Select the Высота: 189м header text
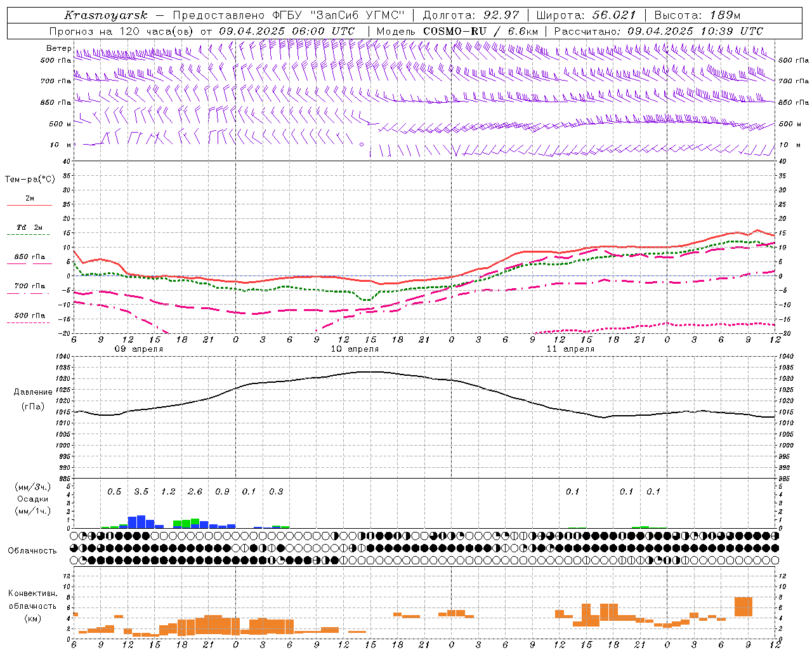The width and height of the screenshot is (812, 650). coord(697,15)
